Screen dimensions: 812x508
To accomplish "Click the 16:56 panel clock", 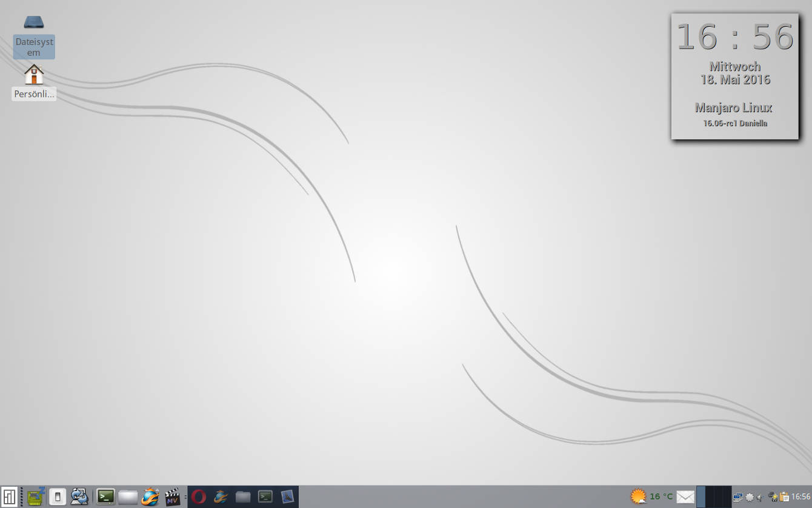I will 800,497.
